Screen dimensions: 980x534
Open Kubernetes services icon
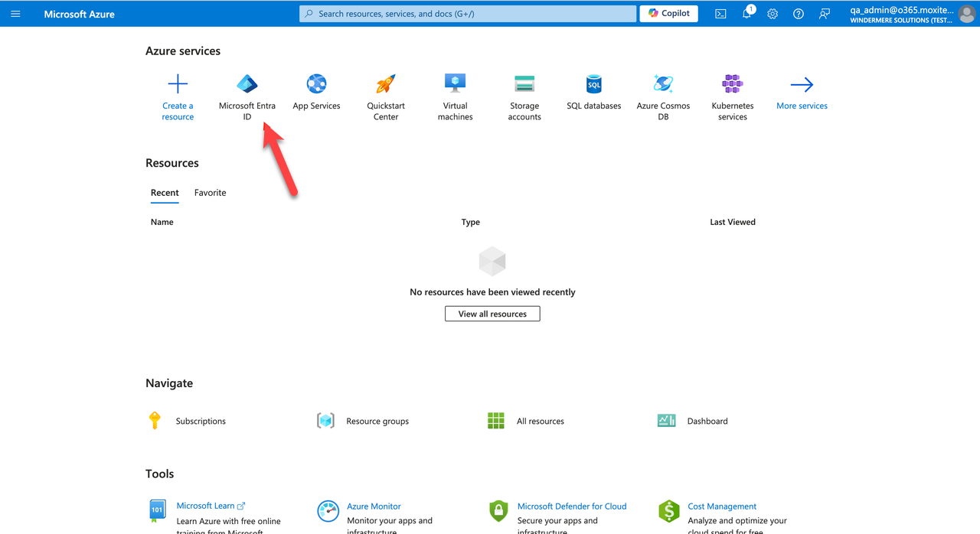(x=733, y=83)
